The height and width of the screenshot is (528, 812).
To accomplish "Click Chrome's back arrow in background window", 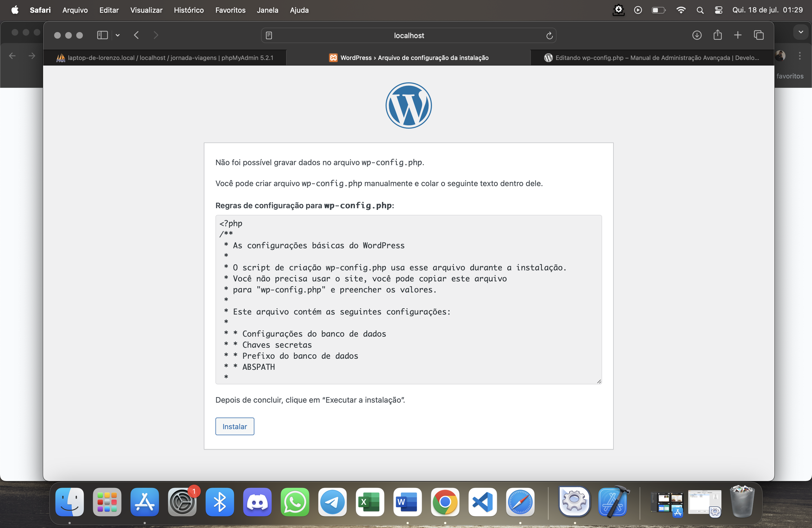I will 12,56.
